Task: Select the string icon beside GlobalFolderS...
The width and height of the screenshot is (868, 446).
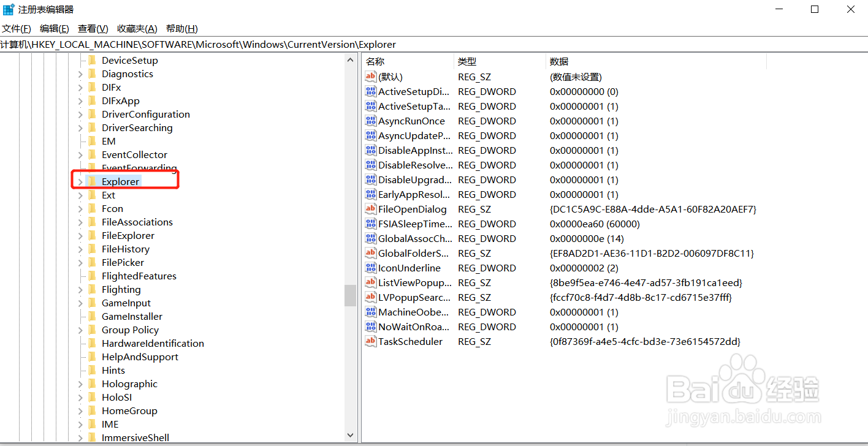Action: click(370, 253)
